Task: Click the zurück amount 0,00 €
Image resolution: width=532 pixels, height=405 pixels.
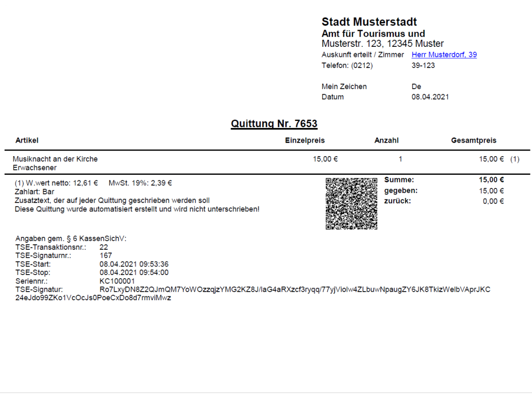Action: click(x=493, y=201)
